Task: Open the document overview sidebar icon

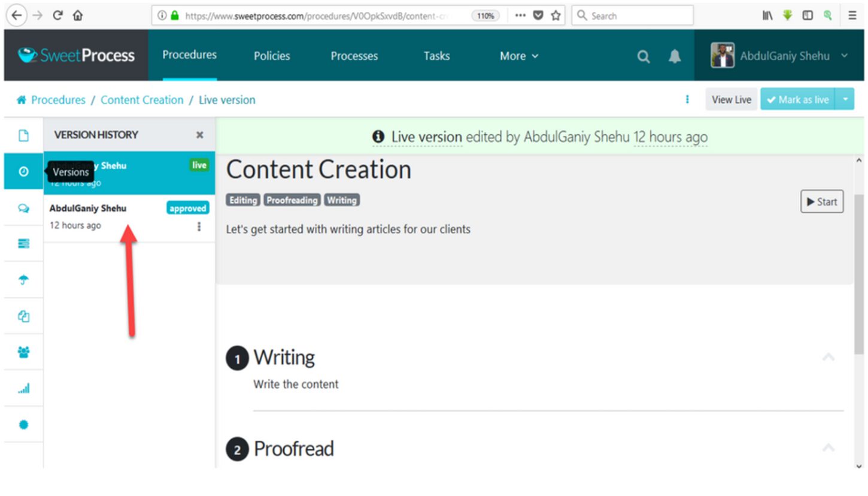Action: (23, 135)
